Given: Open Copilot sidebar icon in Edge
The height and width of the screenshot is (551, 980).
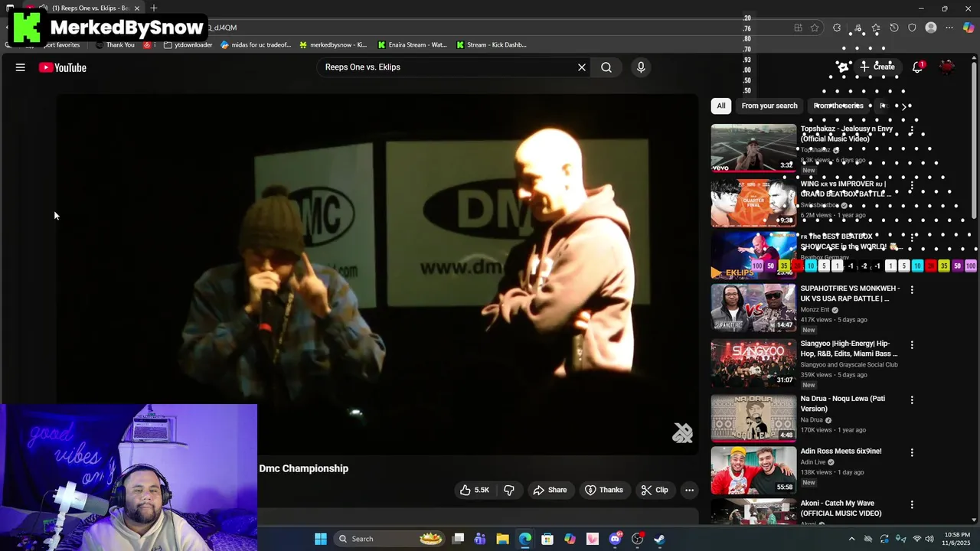Looking at the screenshot, I should coord(969,28).
